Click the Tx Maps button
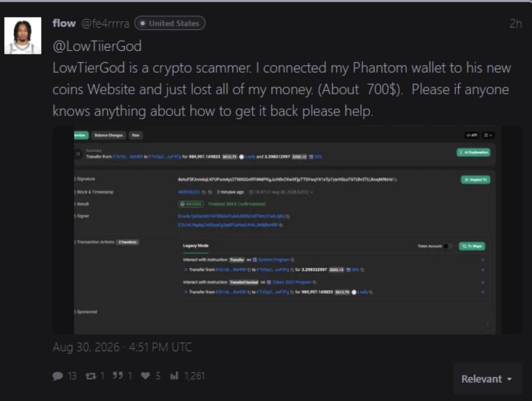Screen dimensions: 532x401 click(472, 246)
